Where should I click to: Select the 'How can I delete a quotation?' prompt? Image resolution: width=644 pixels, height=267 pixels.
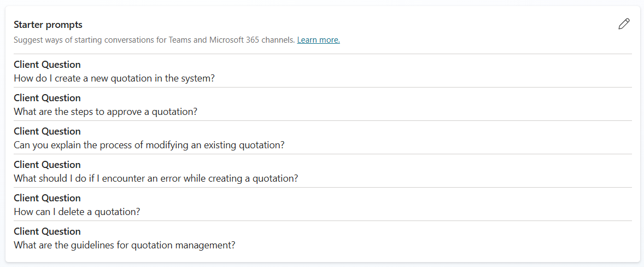[x=77, y=212]
